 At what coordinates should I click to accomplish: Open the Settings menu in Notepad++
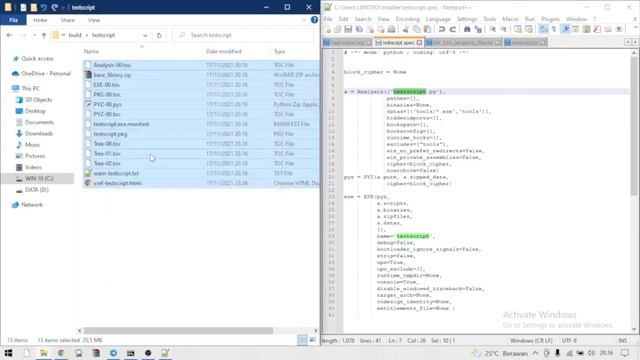tap(467, 19)
